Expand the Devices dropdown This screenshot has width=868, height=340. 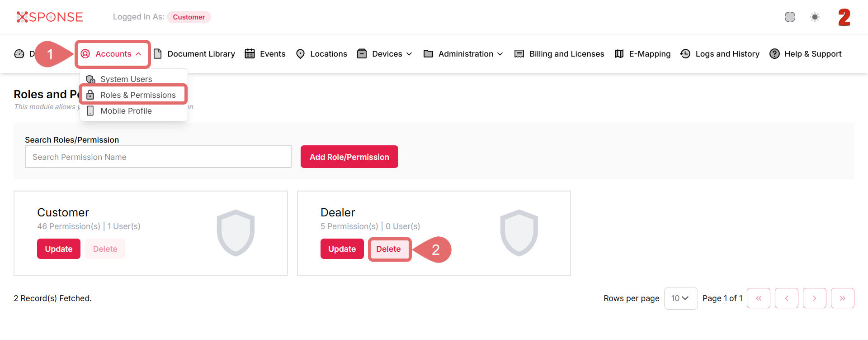tap(385, 54)
